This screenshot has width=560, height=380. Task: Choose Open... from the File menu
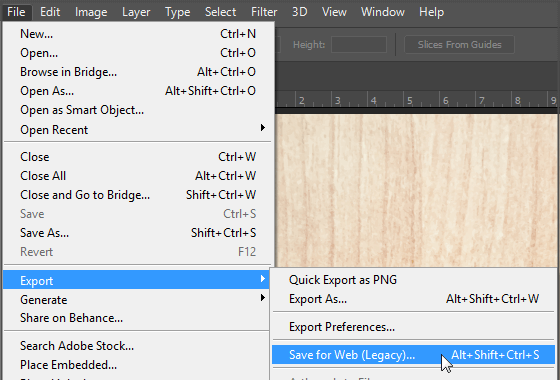[x=139, y=53]
